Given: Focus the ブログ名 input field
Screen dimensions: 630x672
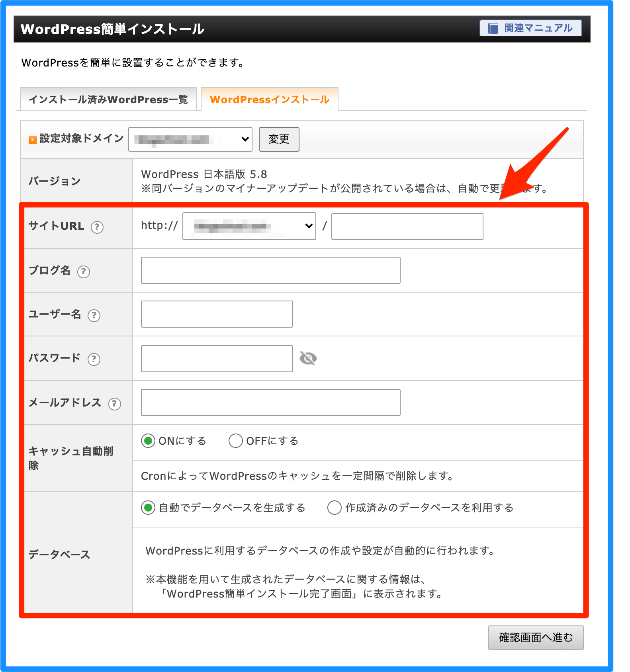Looking at the screenshot, I should tap(271, 270).
